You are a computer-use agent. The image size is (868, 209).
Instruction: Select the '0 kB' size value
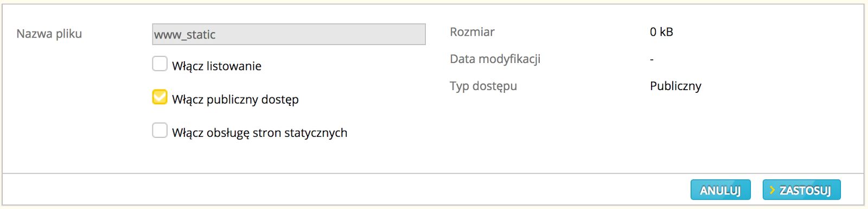click(661, 32)
